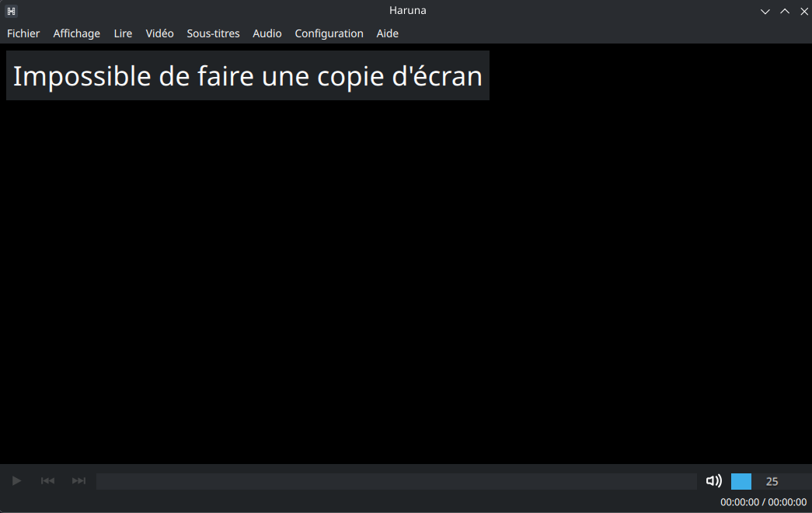812x513 pixels.
Task: Click the 00:00:00 / 00:00:00 time label
Action: click(763, 502)
